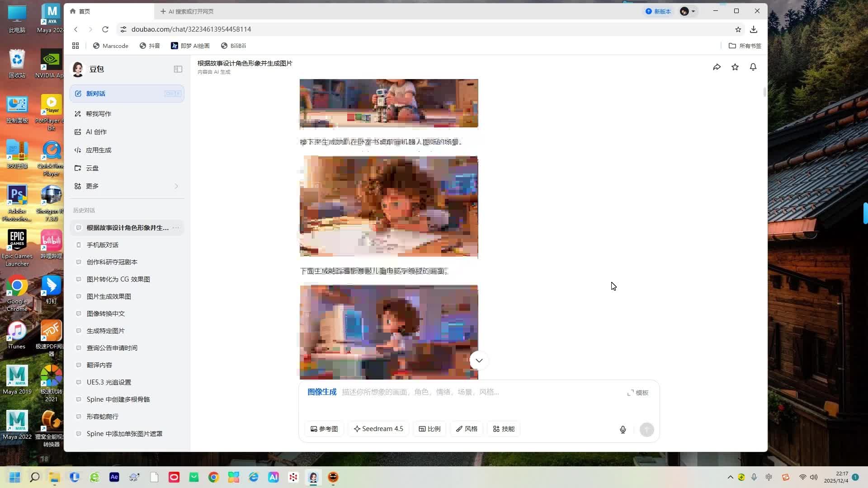Click the share arrow icon

click(x=717, y=67)
